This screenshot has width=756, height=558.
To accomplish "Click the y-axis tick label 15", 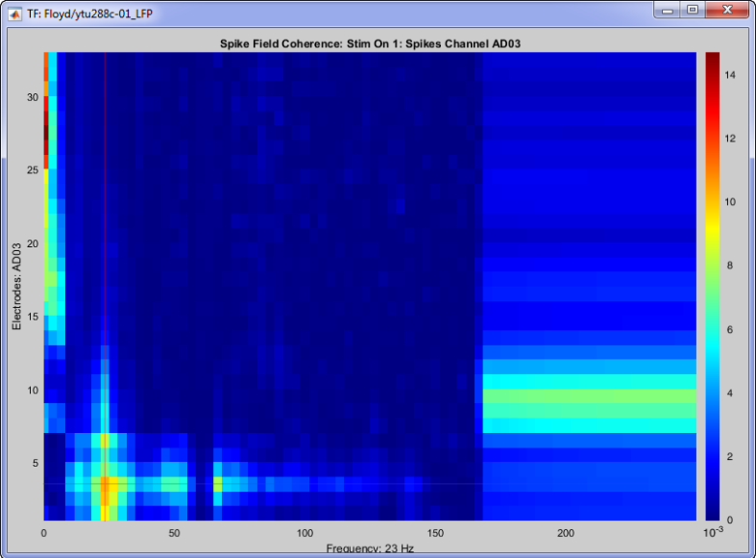I will click(32, 317).
